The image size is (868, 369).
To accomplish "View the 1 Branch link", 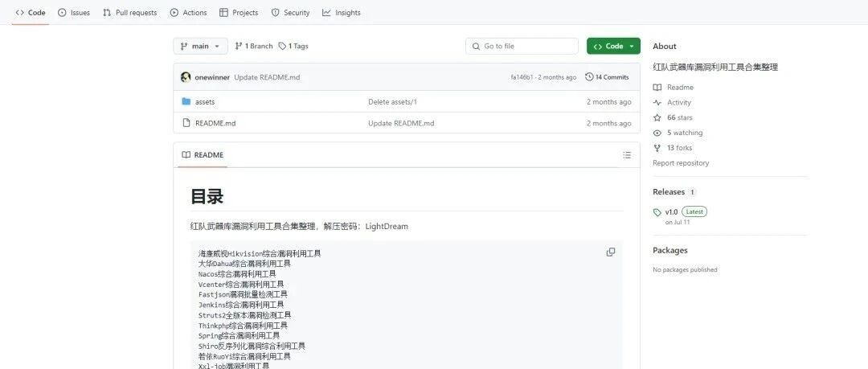I will 254,46.
